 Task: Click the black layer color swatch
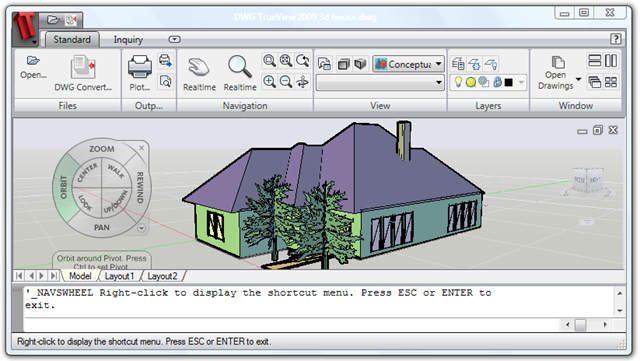coord(509,82)
